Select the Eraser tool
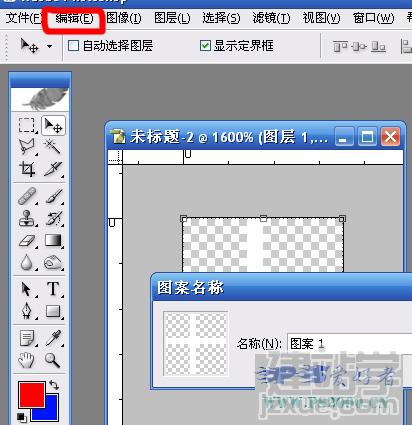 coord(27,240)
